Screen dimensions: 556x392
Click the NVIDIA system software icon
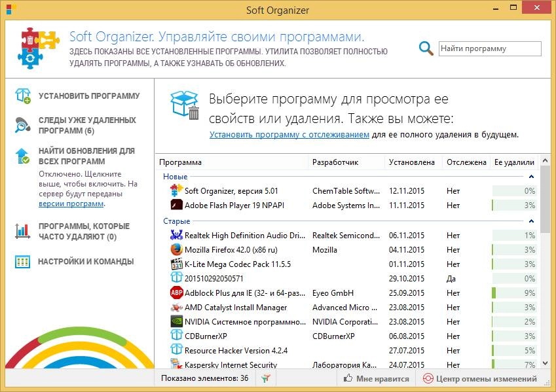[177, 322]
